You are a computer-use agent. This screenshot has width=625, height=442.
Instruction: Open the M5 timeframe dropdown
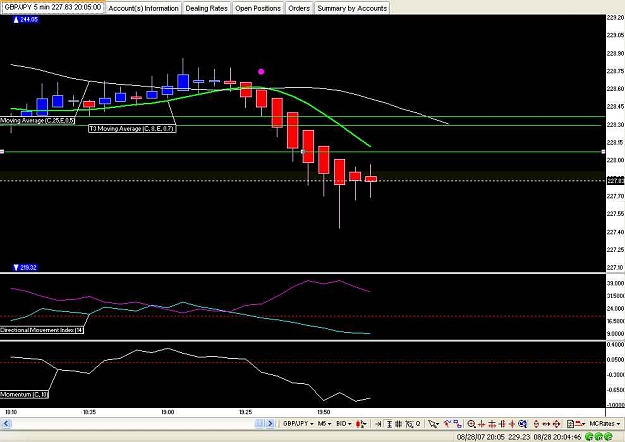[x=324, y=424]
